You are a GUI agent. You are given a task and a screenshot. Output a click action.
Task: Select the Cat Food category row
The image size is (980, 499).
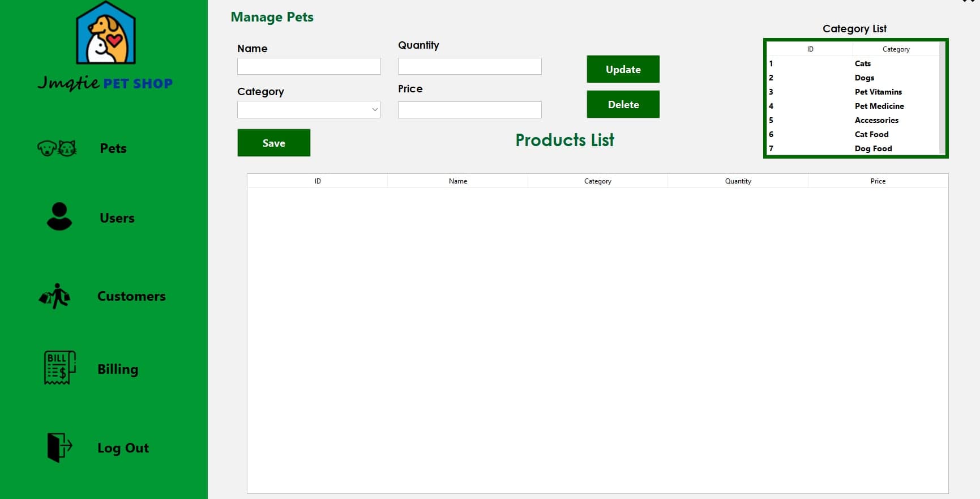(x=853, y=134)
